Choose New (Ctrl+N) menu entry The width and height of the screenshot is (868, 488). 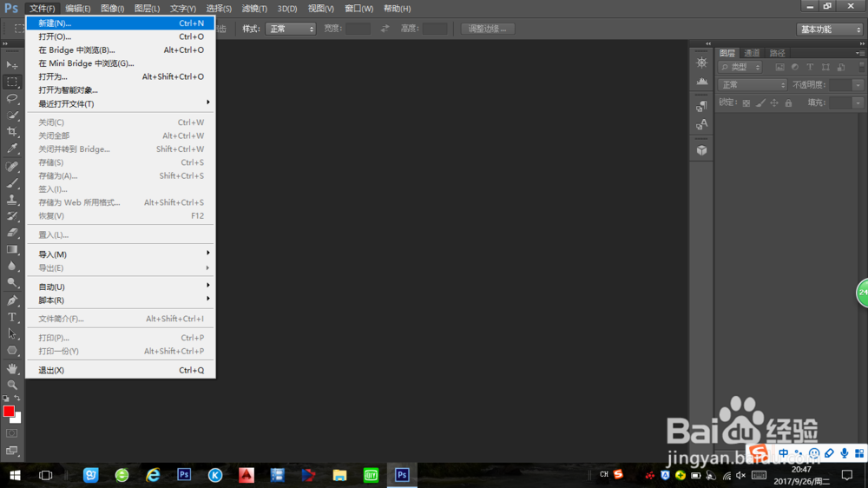tap(120, 23)
